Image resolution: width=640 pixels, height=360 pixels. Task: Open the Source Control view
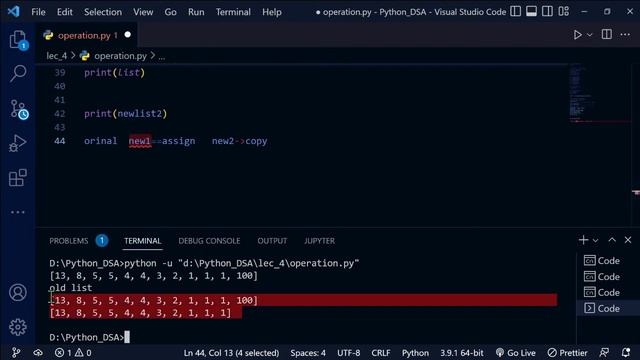tap(19, 109)
